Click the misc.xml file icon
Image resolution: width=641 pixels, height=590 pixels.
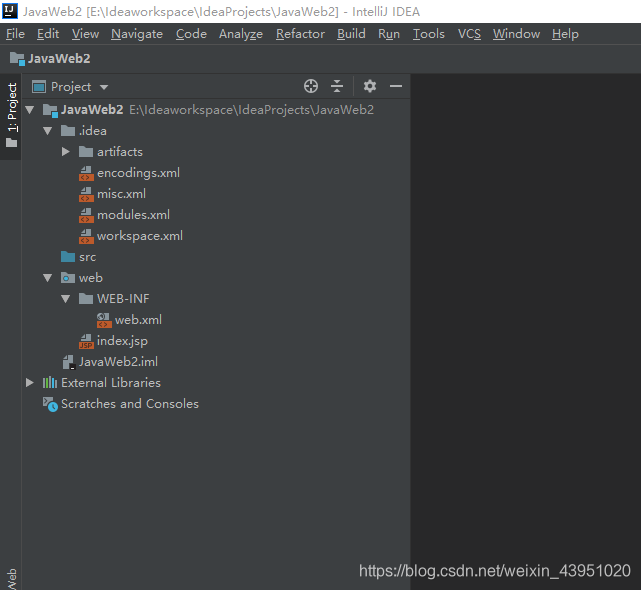point(86,194)
